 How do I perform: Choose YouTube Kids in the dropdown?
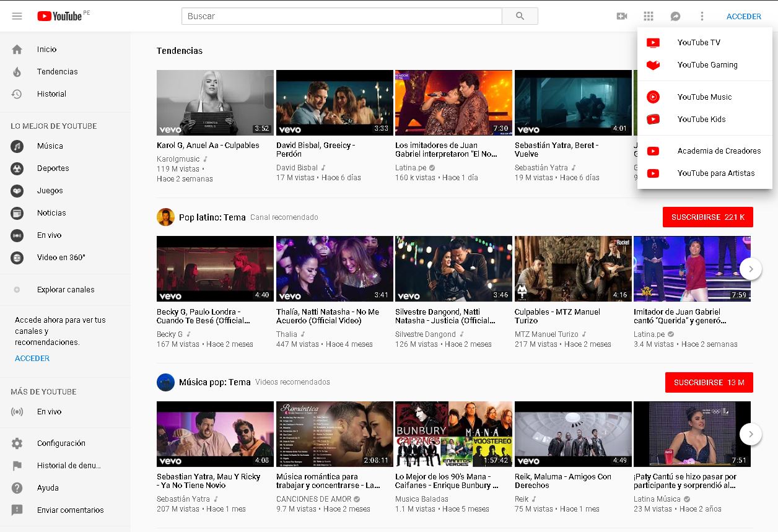pyautogui.click(x=701, y=120)
